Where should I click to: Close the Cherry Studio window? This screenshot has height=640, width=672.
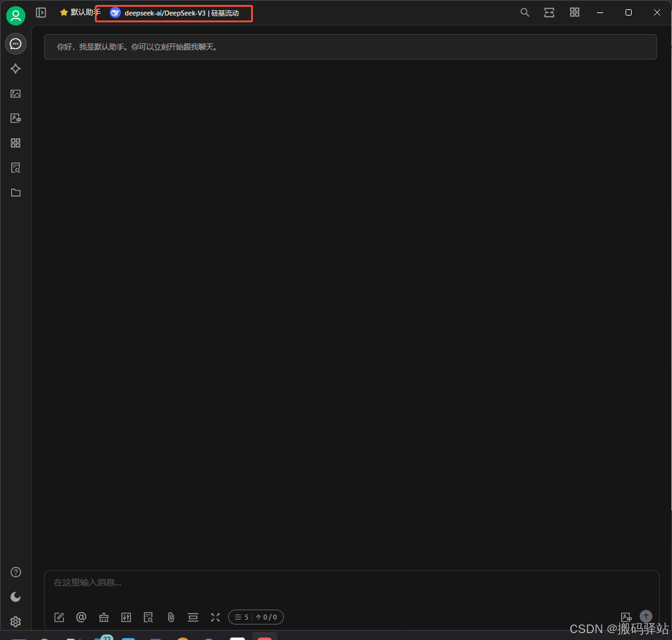657,12
